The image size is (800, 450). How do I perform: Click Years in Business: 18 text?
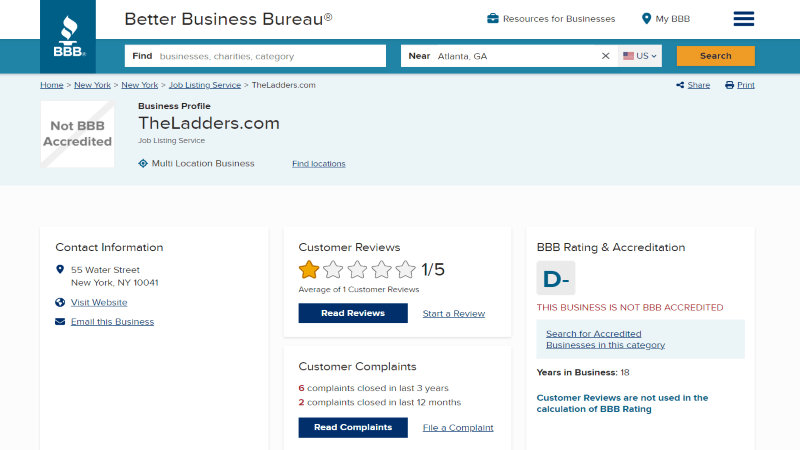(x=583, y=372)
